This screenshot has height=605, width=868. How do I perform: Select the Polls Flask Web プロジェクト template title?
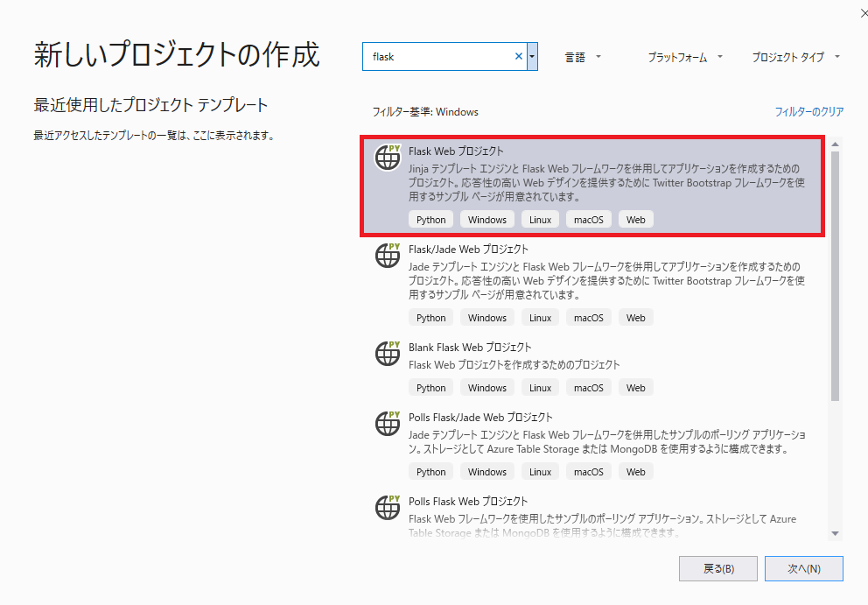[x=468, y=502]
